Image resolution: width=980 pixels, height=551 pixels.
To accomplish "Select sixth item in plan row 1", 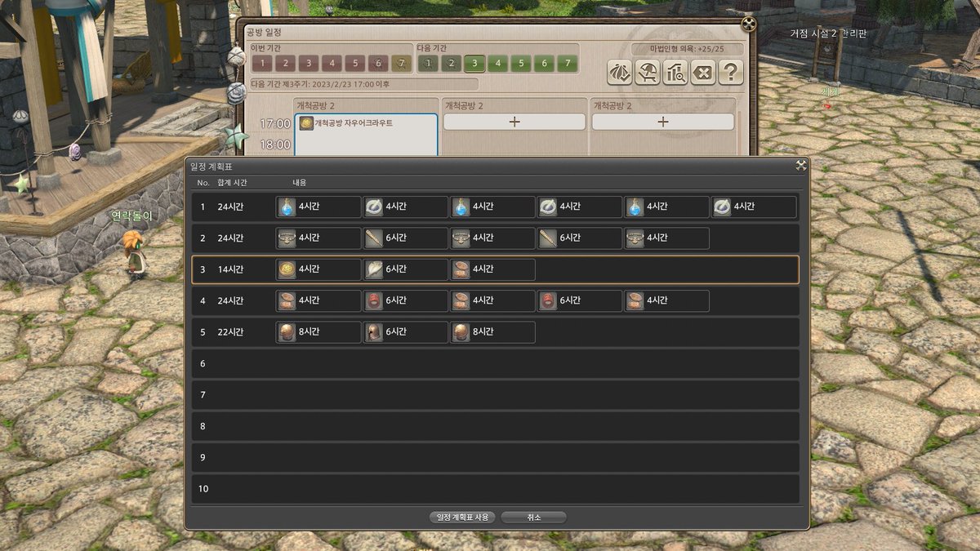I will pyautogui.click(x=754, y=207).
